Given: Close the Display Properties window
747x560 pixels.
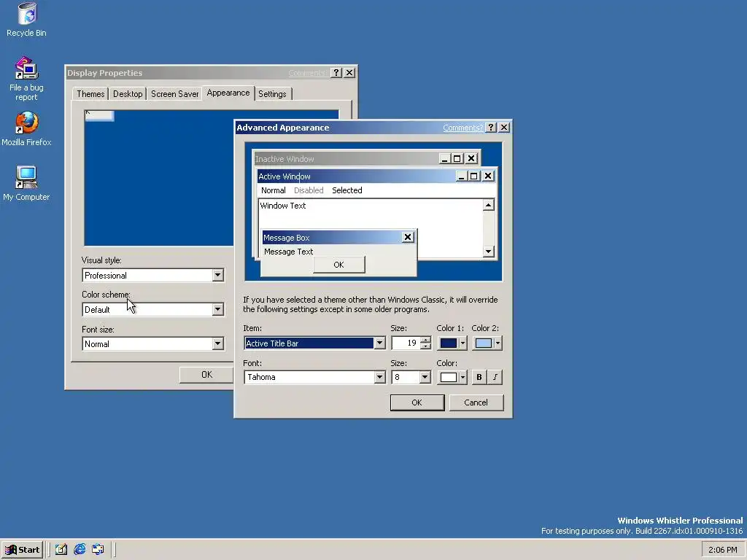Looking at the screenshot, I should [x=349, y=72].
